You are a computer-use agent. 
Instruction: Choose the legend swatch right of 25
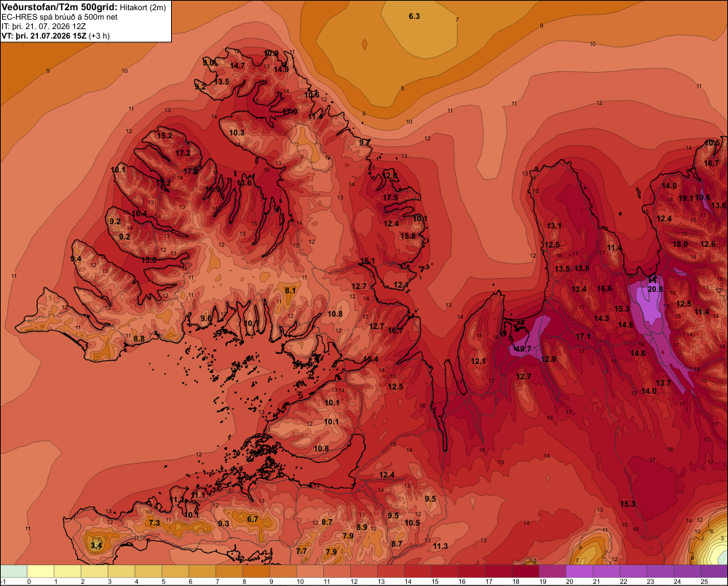[x=714, y=571]
